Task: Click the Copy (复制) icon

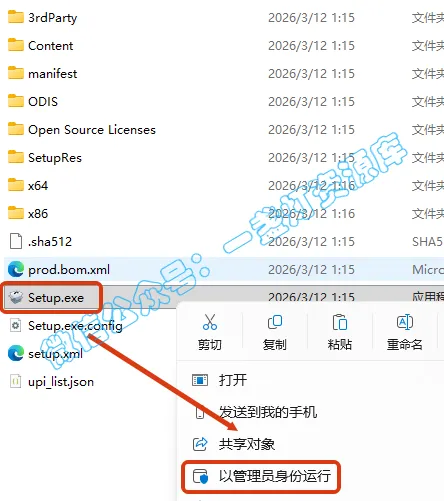Action: coord(275,322)
